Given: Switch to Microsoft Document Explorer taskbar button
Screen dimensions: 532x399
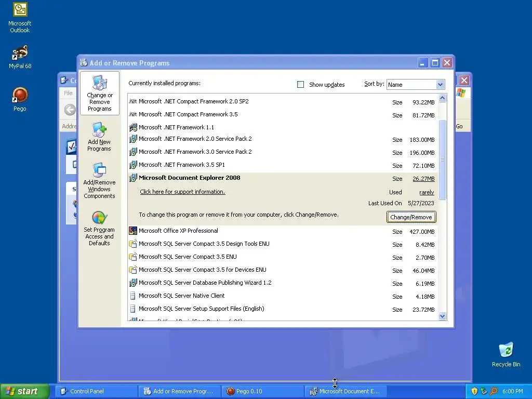Looking at the screenshot, I should point(345,391).
